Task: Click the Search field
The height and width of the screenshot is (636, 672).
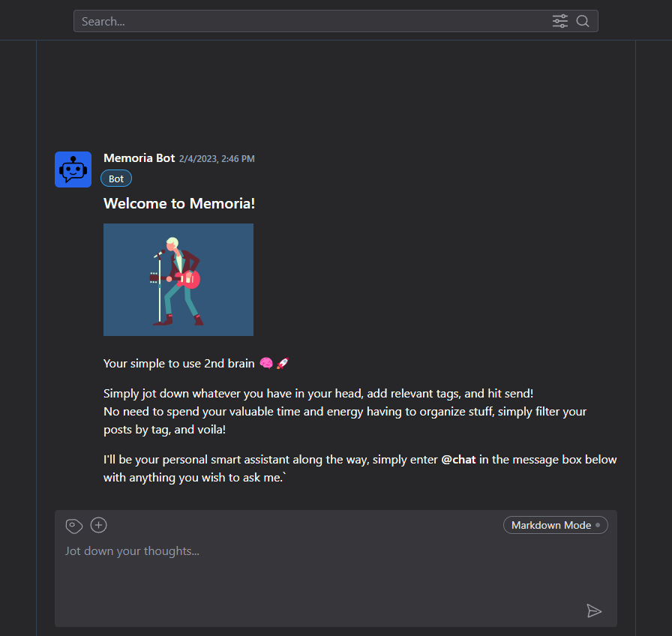Action: (x=313, y=21)
